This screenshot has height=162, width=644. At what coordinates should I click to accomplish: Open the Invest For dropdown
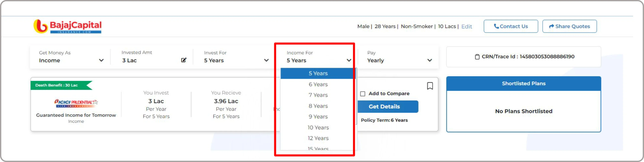click(236, 57)
